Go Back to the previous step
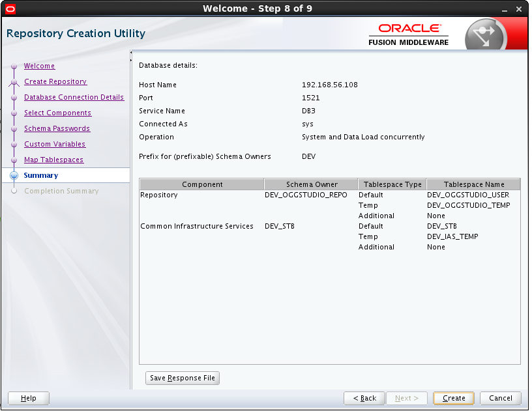 [x=364, y=398]
